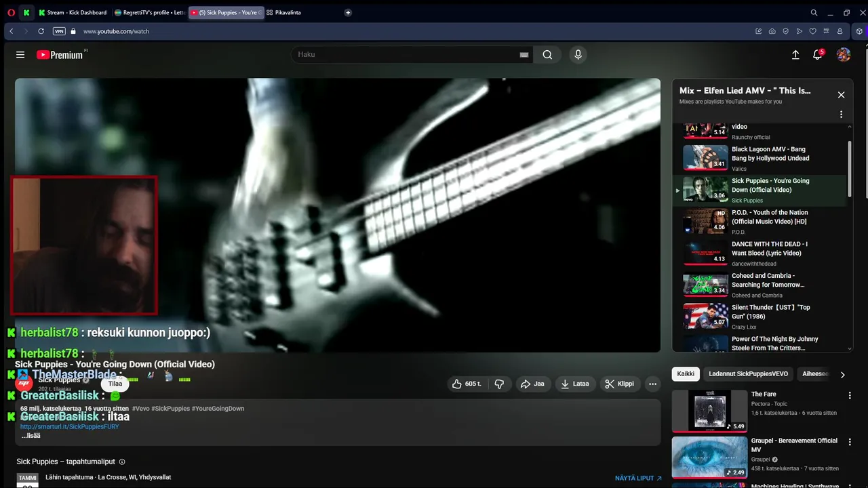Go forward to next page
Viewport: 868px width, 488px height.
[x=26, y=31]
